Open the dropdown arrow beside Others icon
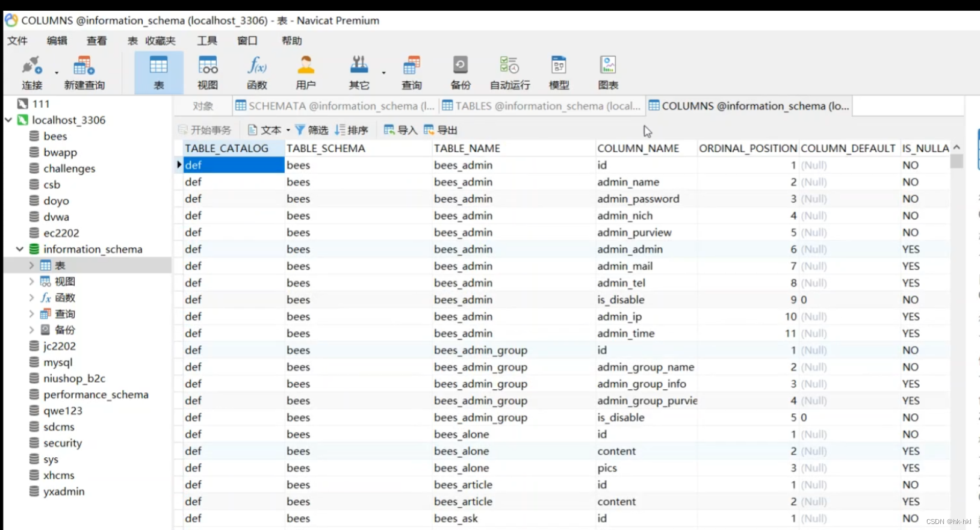 [383, 73]
